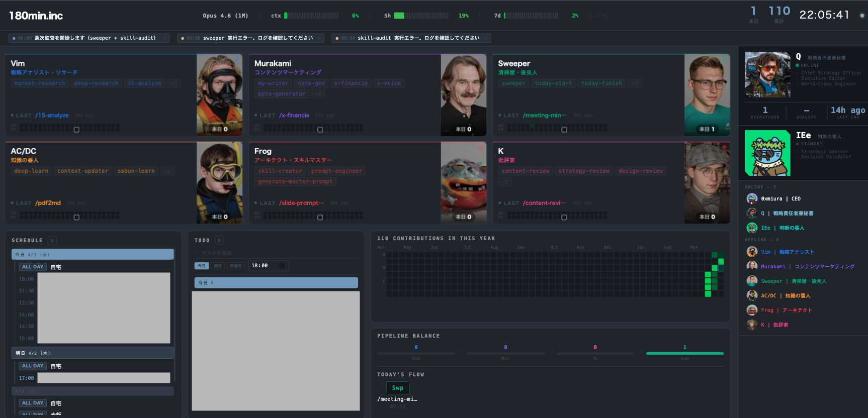Screen dimensions: 868x418
Task: Select the 明後日 TODO date filter
Action: click(235, 266)
